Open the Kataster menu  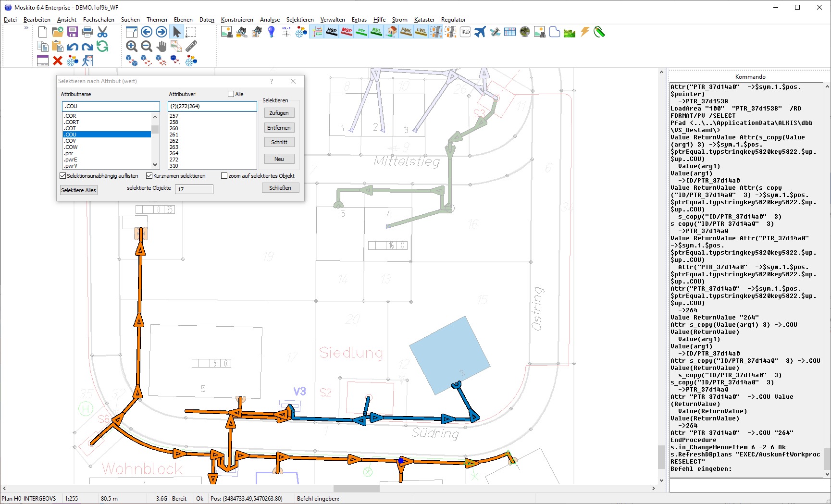(424, 20)
